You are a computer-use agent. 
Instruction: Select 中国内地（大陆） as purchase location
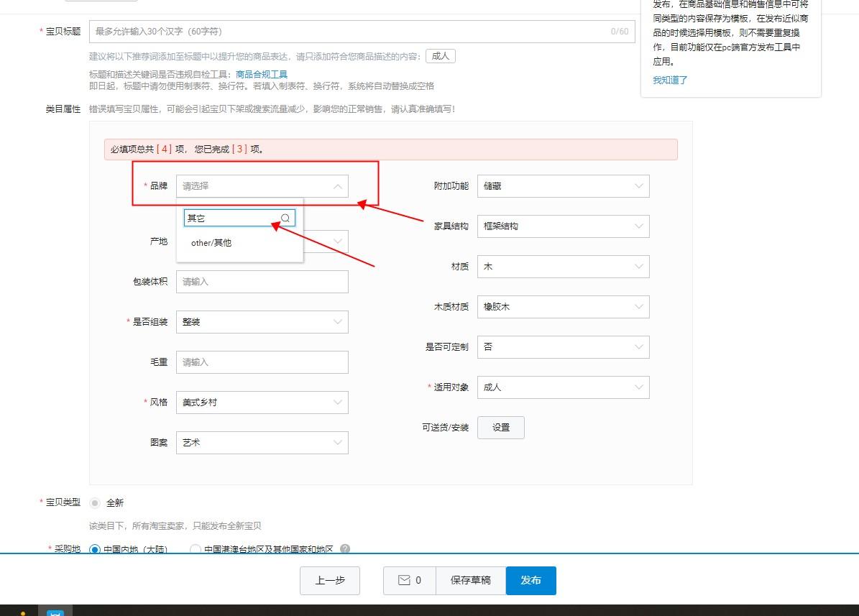[x=95, y=549]
